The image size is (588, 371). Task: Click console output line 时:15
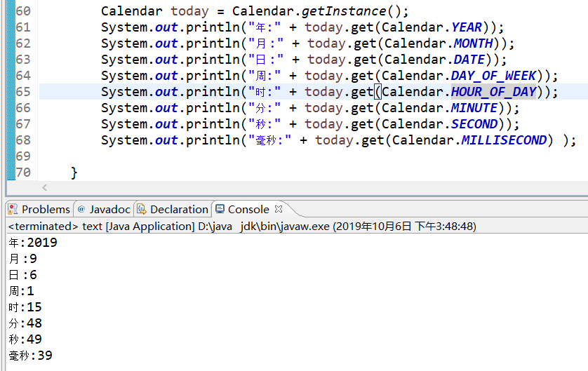25,307
